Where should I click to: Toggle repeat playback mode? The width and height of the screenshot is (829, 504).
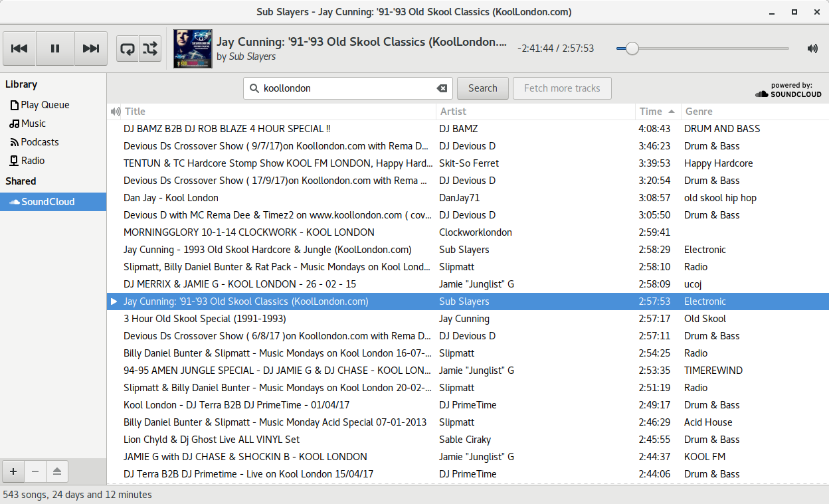128,48
